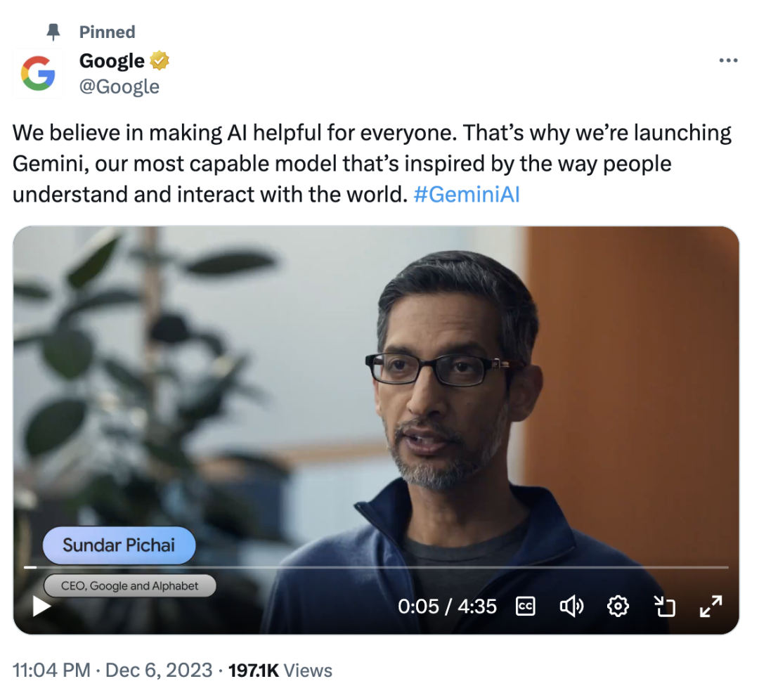759x700 pixels.
Task: Click the Sundar Pichai name caption
Action: point(119,545)
